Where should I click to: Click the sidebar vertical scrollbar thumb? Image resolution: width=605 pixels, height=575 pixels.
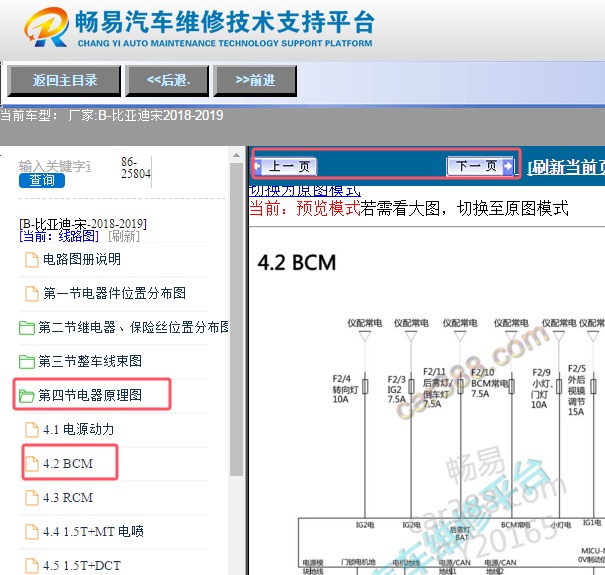[236, 319]
